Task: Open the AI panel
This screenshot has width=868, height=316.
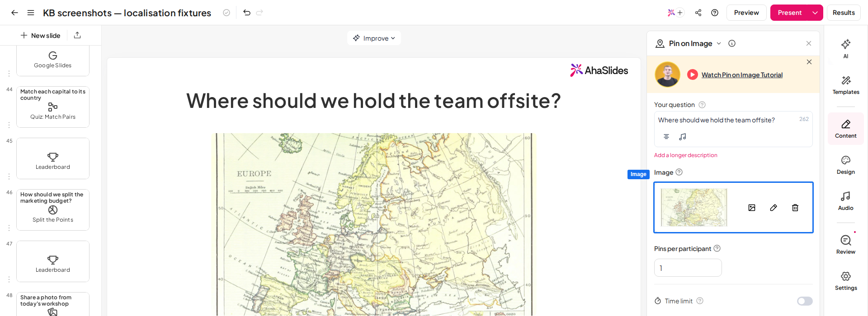Action: pyautogui.click(x=846, y=49)
